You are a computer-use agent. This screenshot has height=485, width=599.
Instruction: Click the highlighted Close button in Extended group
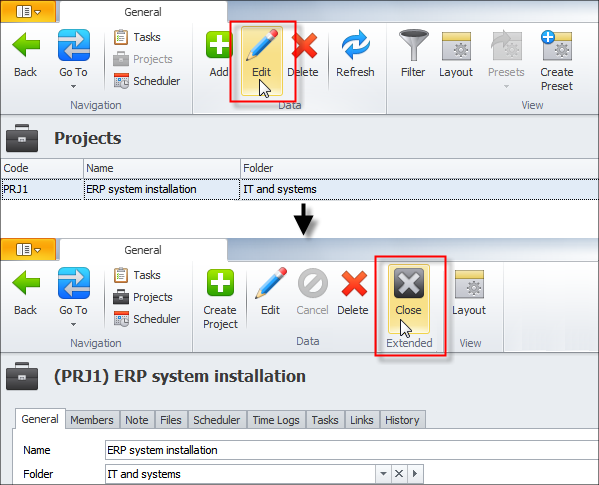point(408,298)
